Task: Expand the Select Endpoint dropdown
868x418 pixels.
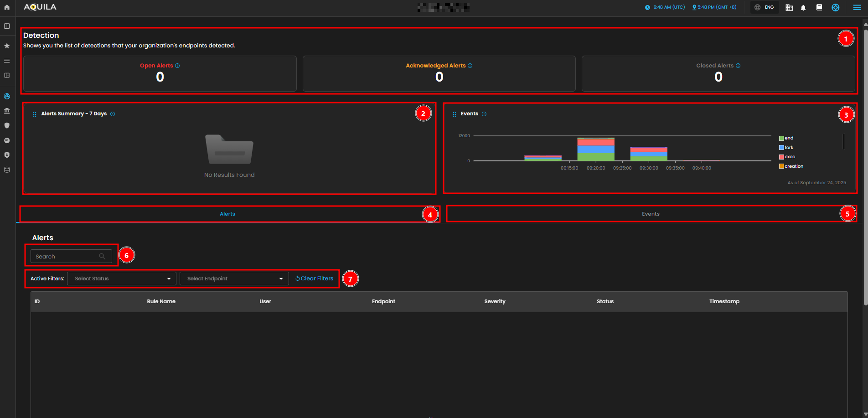Action: 234,279
